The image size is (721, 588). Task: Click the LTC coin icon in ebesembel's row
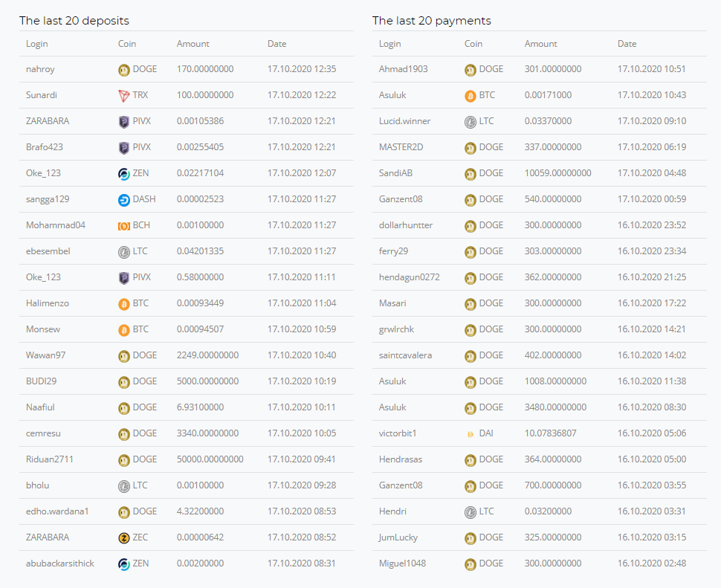123,252
